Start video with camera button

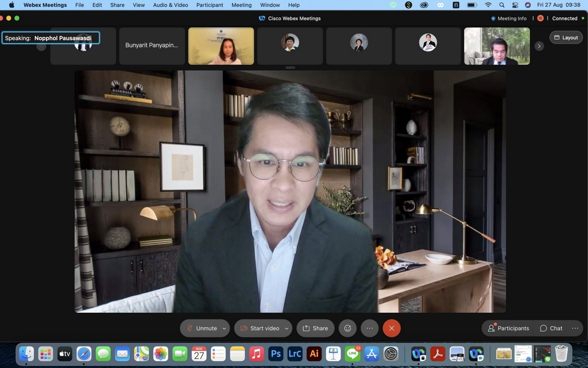pos(259,328)
